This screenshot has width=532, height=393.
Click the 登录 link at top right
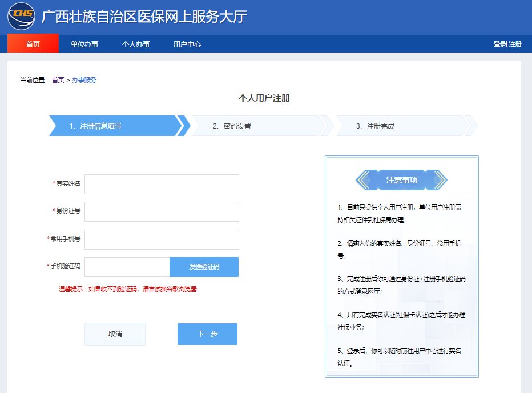tap(499, 44)
